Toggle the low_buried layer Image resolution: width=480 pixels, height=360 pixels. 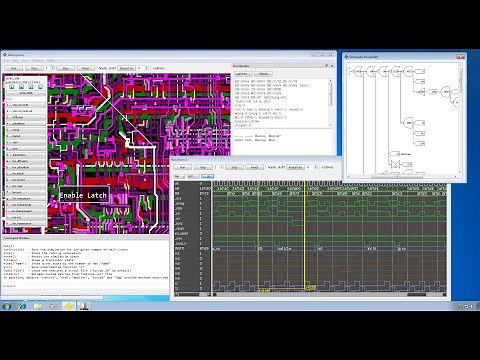pyautogui.click(x=26, y=180)
